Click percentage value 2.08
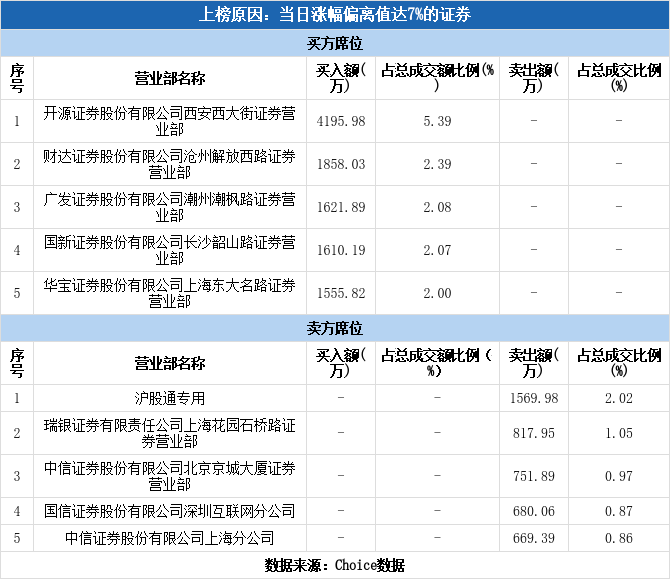Viewport: 670px width, 579px height. pyautogui.click(x=437, y=207)
